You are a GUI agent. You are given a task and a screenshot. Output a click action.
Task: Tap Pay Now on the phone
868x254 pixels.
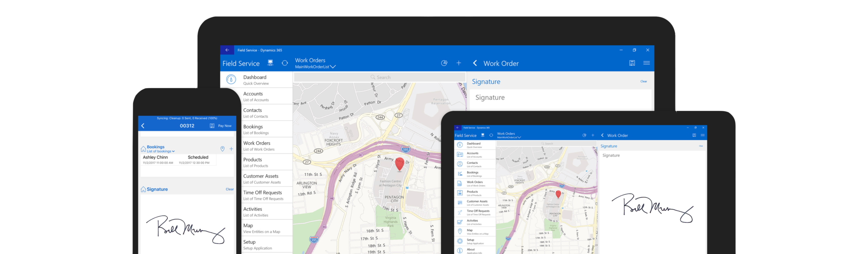click(x=225, y=126)
